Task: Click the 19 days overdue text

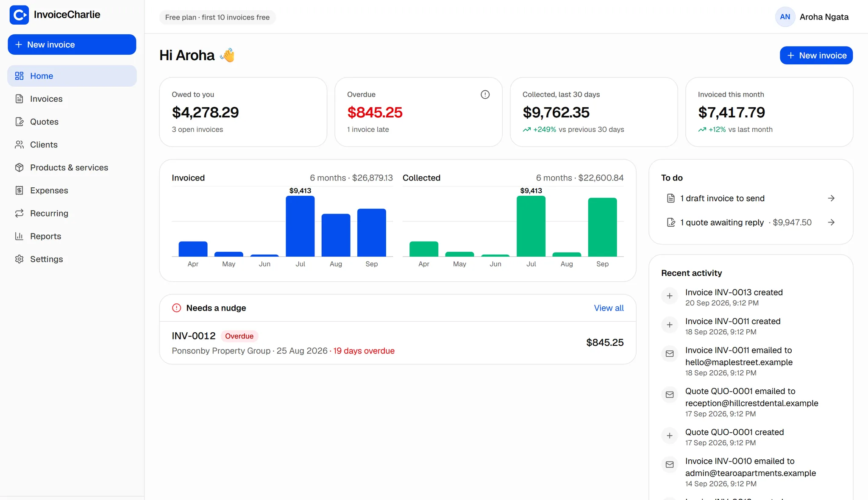Action: point(364,351)
